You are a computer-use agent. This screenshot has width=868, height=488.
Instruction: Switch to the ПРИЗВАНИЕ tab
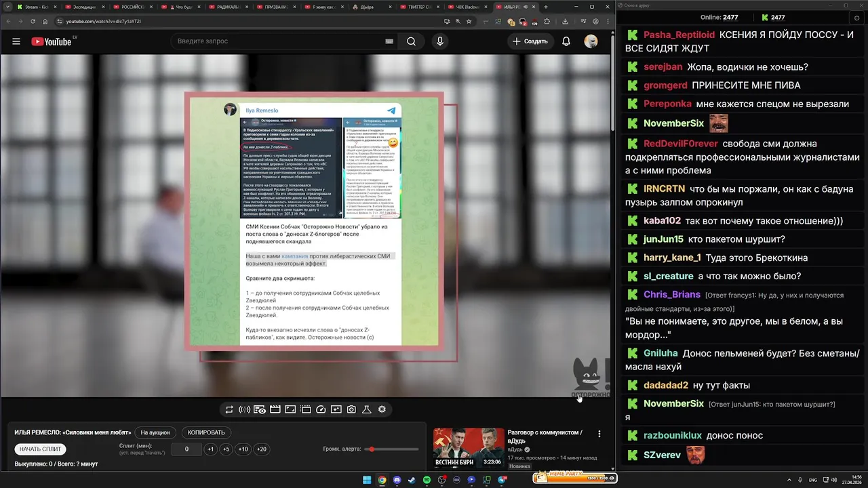click(x=277, y=6)
